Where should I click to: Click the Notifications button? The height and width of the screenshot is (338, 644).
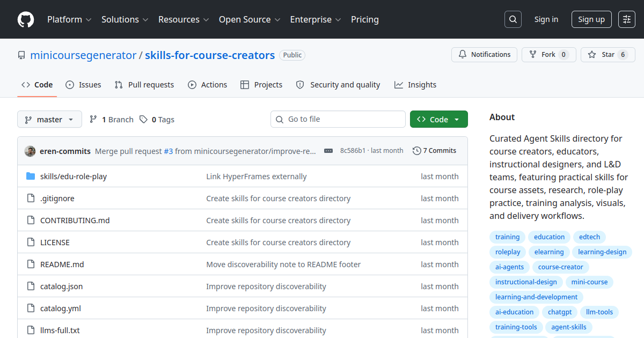click(x=485, y=55)
